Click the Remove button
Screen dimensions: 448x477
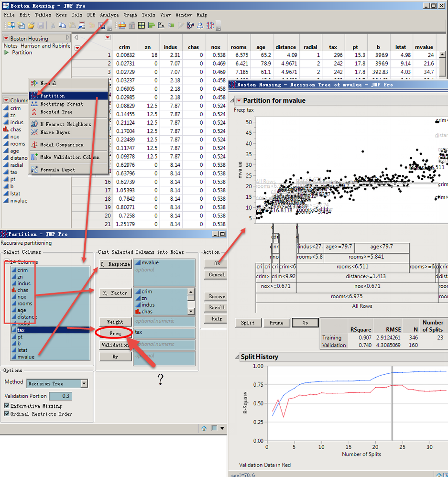click(x=216, y=297)
